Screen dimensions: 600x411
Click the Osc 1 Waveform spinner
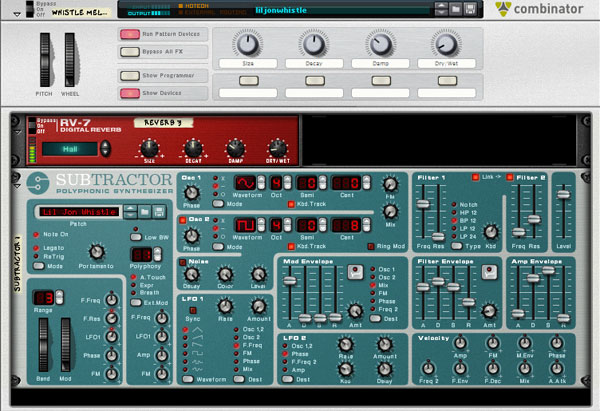[261, 183]
